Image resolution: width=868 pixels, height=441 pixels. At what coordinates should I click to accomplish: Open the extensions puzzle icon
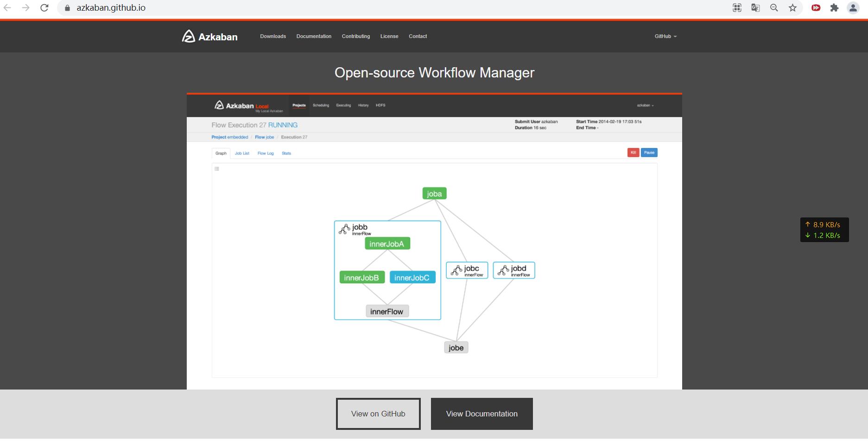tap(835, 8)
